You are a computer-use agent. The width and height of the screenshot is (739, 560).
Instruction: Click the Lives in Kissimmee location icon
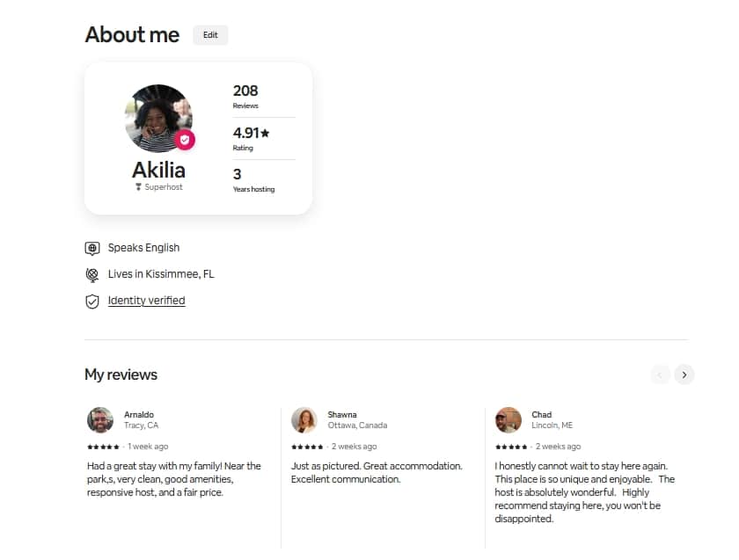(x=92, y=274)
